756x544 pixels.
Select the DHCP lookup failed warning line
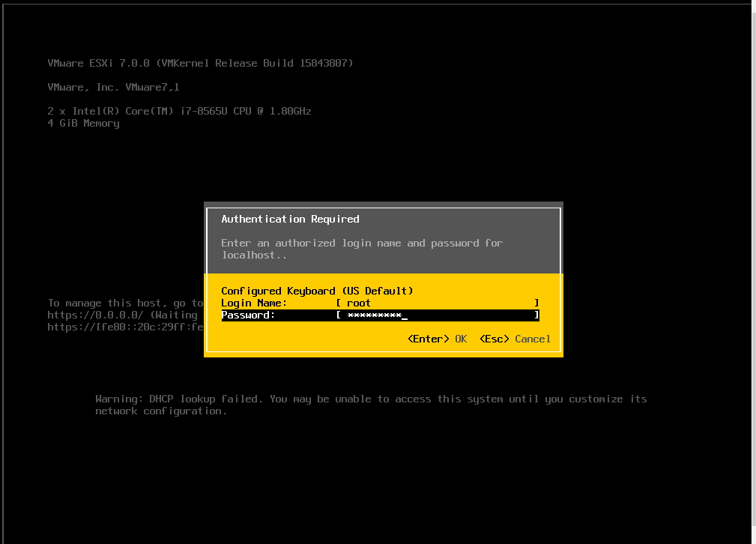pos(371,399)
